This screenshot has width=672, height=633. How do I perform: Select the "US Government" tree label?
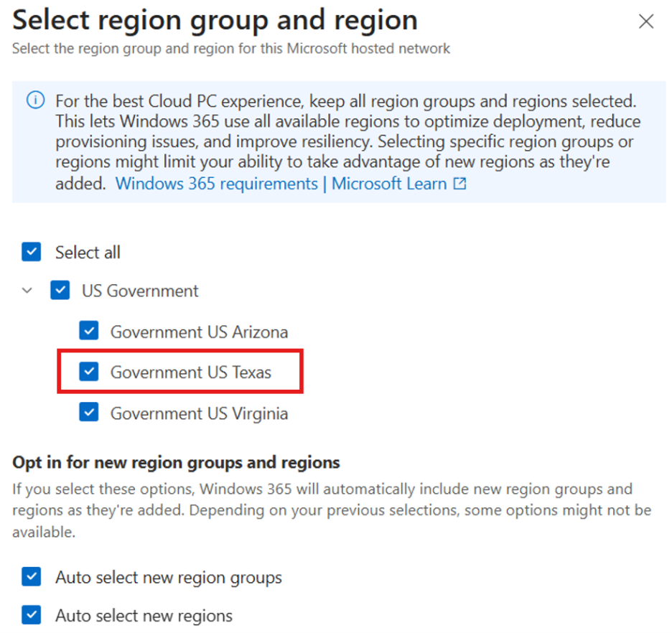click(x=140, y=291)
